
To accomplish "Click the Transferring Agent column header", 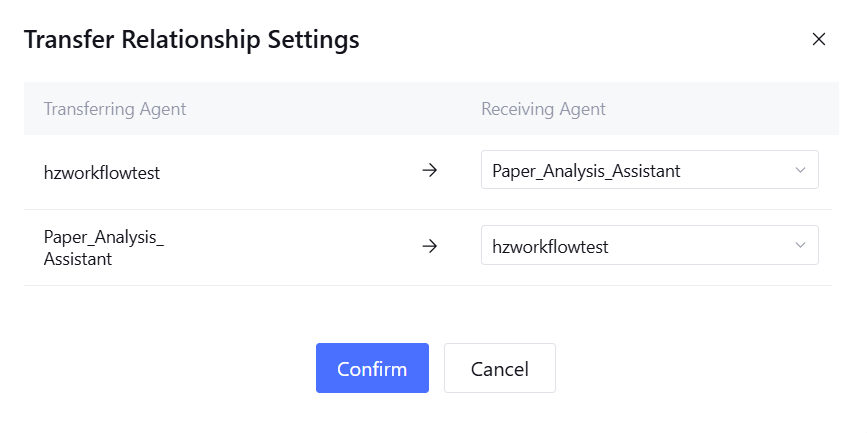I will [x=115, y=108].
